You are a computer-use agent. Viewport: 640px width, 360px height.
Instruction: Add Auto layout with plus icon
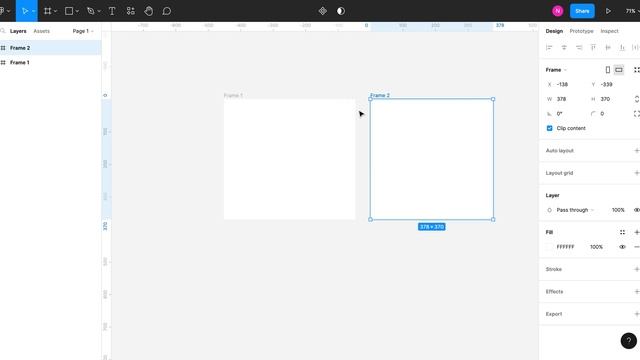click(x=636, y=151)
